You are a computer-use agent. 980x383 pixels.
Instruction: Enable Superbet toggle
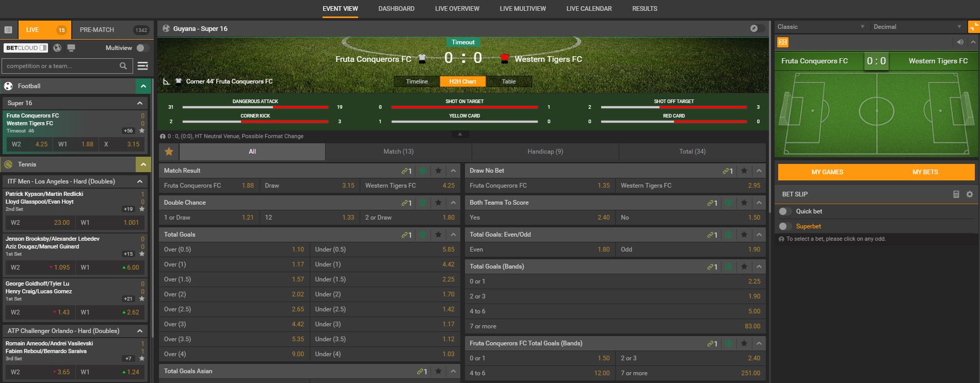[x=785, y=226]
